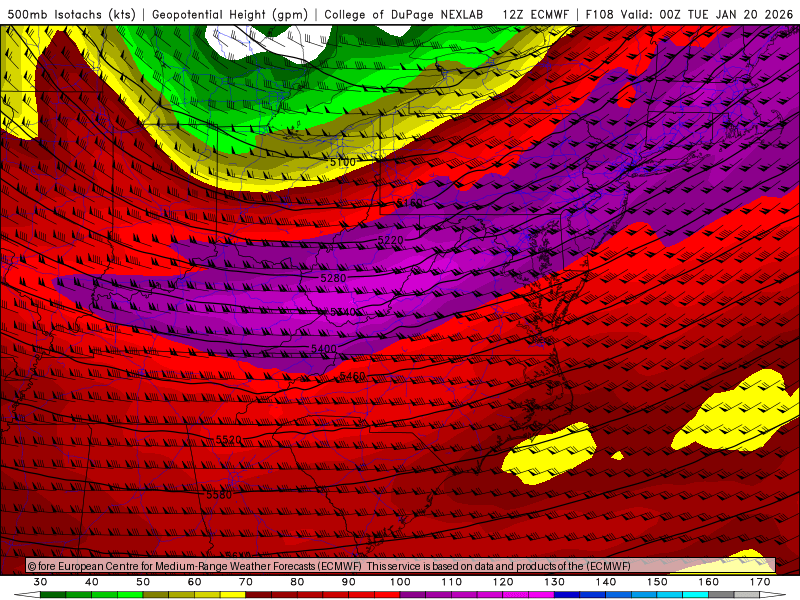Click the 'College of DuPage NEXLAB' text
The height and width of the screenshot is (600, 800).
[x=404, y=14]
